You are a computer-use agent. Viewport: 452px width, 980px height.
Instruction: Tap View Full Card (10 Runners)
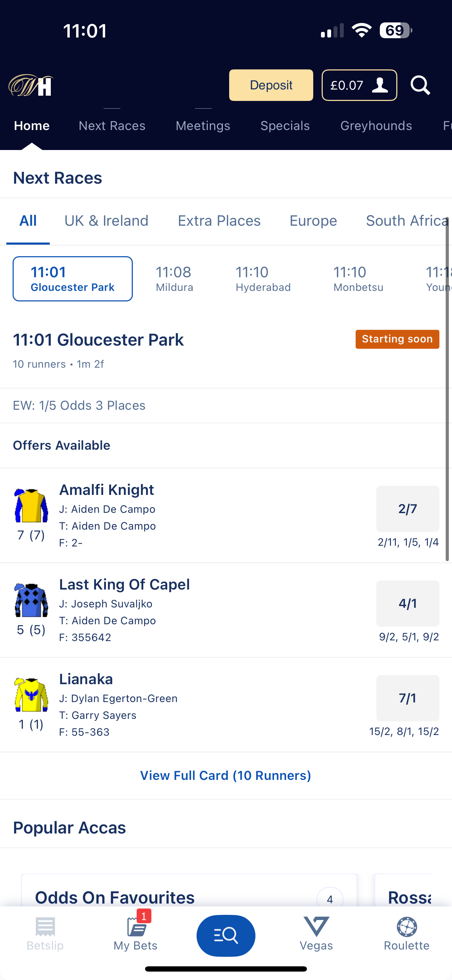pyautogui.click(x=226, y=775)
